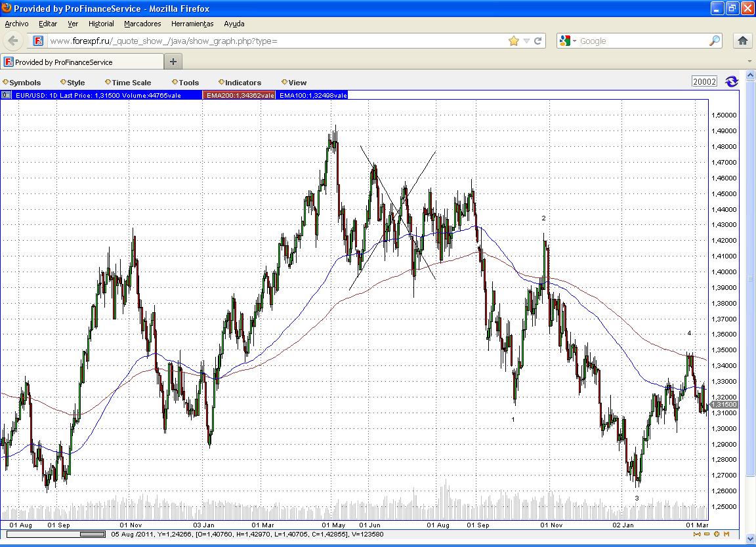Open the Archivo menu
This screenshot has height=547, width=756.
16,24
